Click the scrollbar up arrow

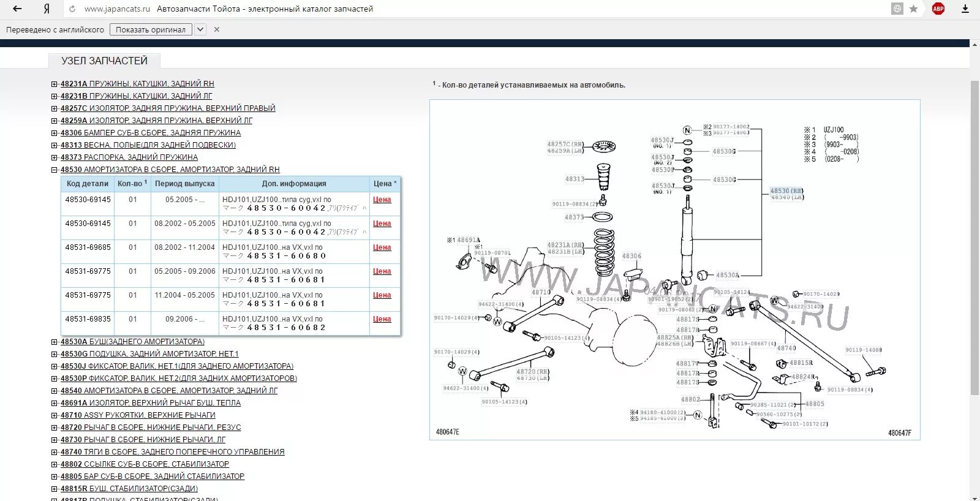coord(974,44)
